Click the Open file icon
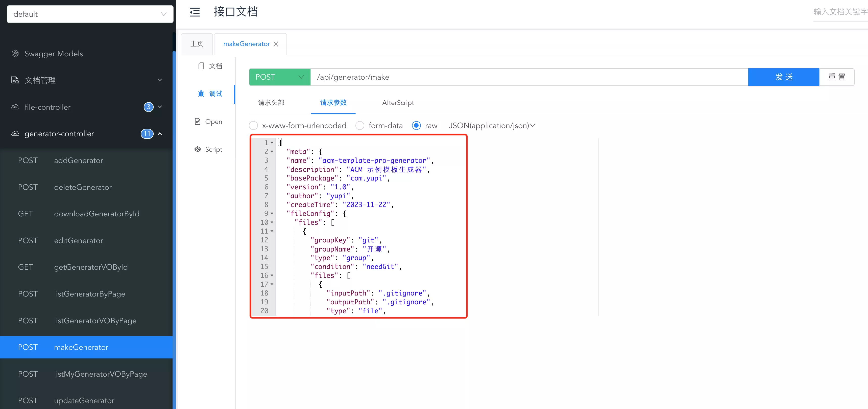Screen dimensions: 868x409 [x=198, y=121]
